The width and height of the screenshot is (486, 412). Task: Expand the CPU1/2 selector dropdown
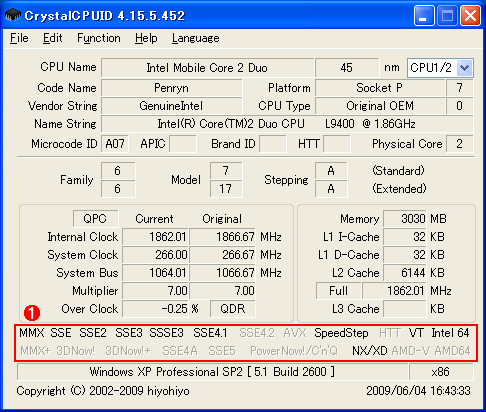point(464,68)
